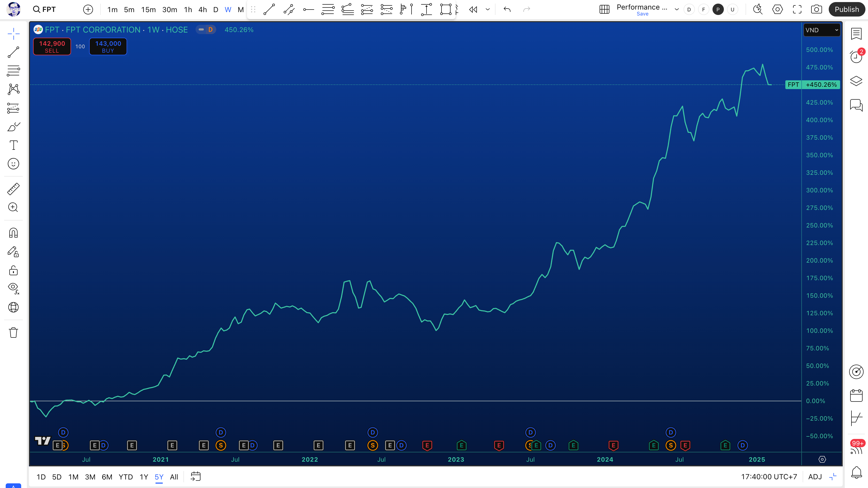This screenshot has width=868, height=488.
Task: Click the dividend D marker near 2025
Action: point(742,446)
